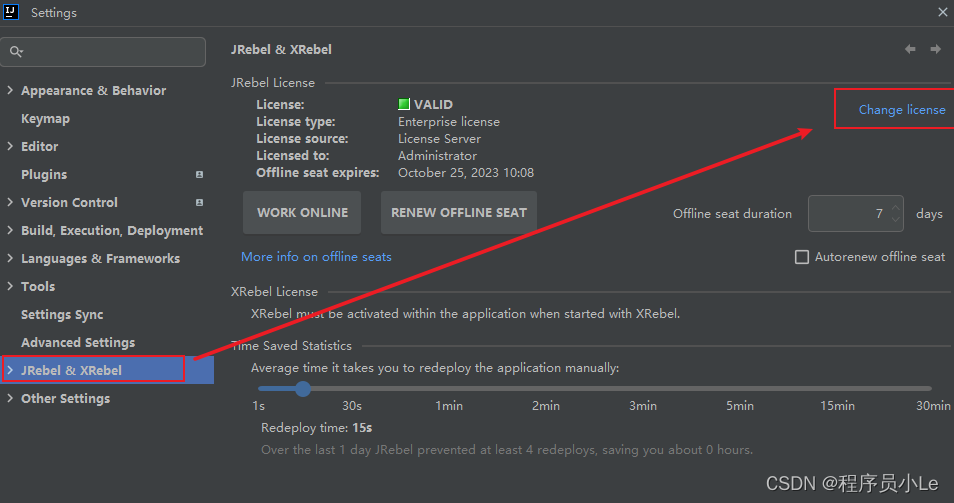Click the Change license link
This screenshot has height=503, width=954.
tap(902, 109)
